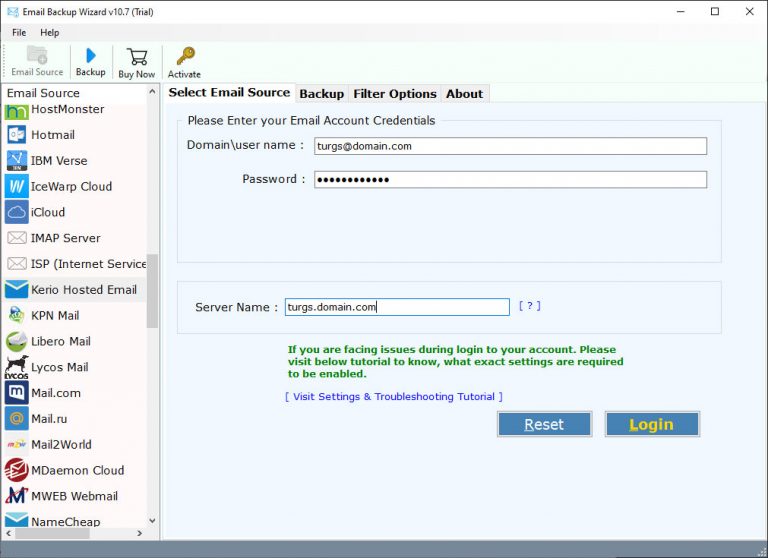Image resolution: width=768 pixels, height=558 pixels.
Task: Maximize the Email Backup Wizard window
Action: [715, 11]
